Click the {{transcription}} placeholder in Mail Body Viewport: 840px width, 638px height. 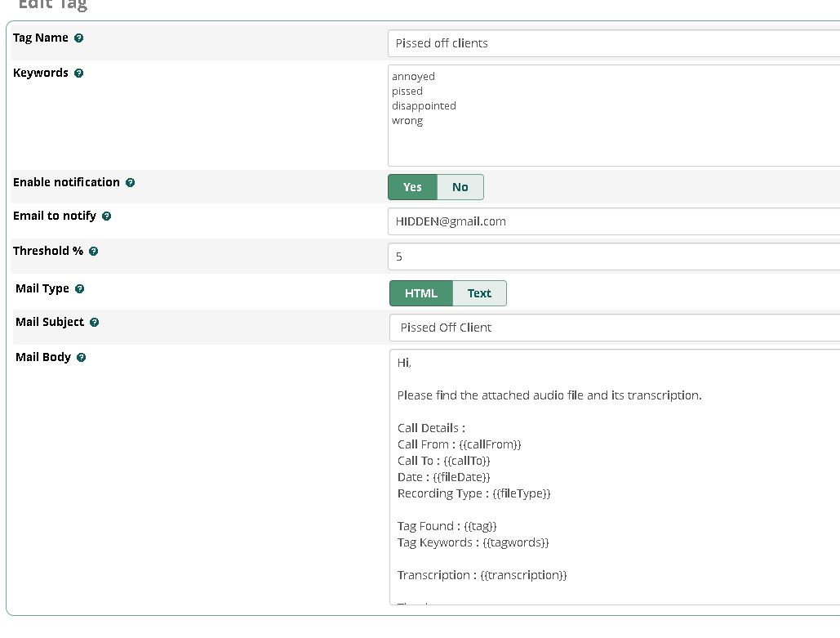pos(523,575)
